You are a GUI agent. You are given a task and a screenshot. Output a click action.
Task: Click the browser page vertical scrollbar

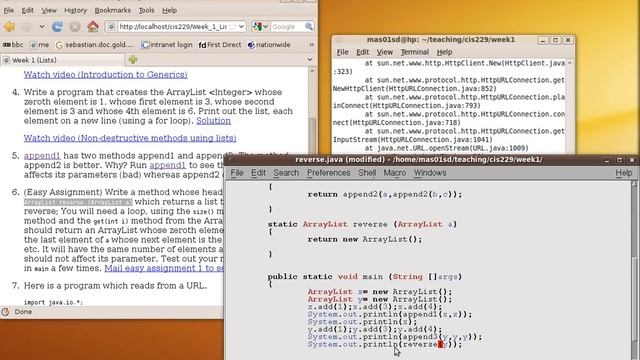[312, 135]
